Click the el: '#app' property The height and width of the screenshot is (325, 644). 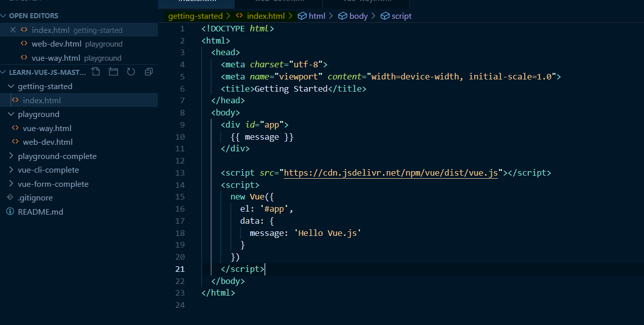[267, 209]
